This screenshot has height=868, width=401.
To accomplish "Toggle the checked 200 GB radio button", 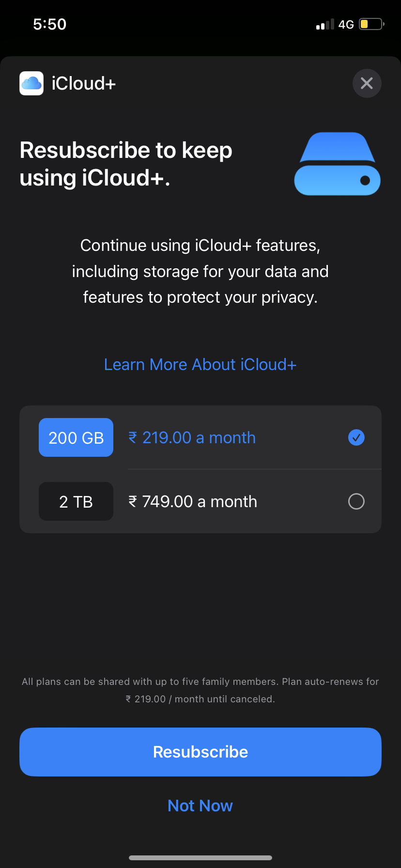I will point(356,437).
